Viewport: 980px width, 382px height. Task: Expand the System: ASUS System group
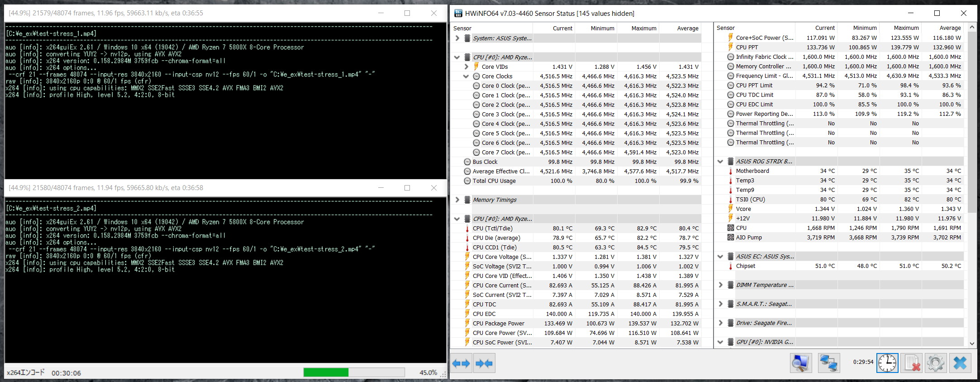(457, 38)
